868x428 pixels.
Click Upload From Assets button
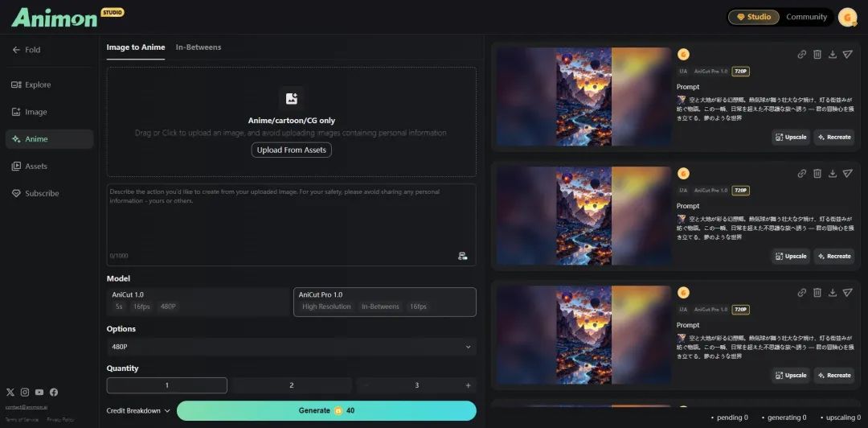tap(291, 150)
